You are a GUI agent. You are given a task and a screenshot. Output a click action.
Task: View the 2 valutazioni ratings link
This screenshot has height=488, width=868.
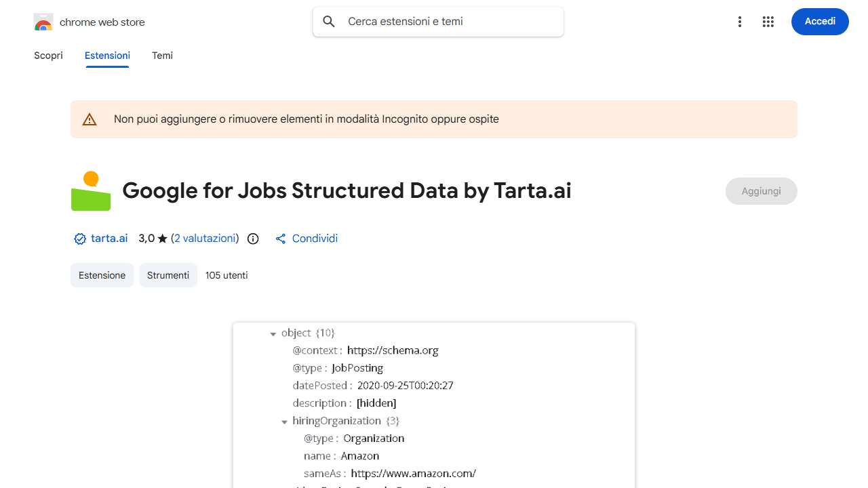[x=205, y=239]
